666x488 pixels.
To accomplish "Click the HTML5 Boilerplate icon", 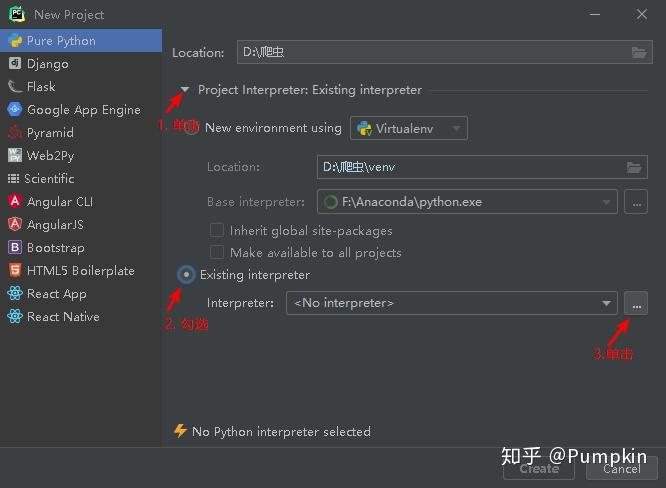I will coord(15,270).
